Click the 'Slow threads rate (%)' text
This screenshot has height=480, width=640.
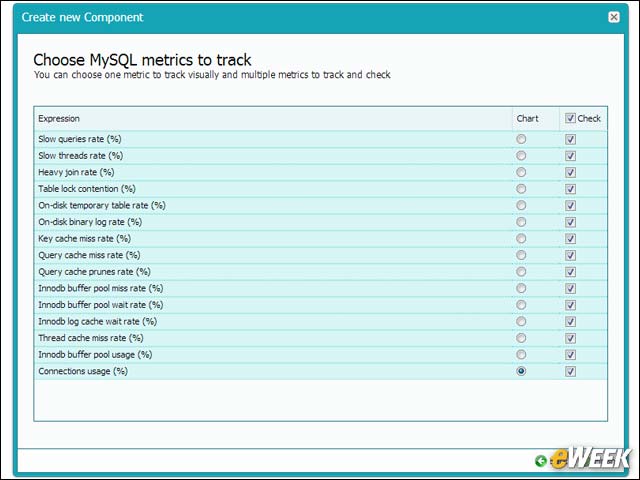coord(80,156)
